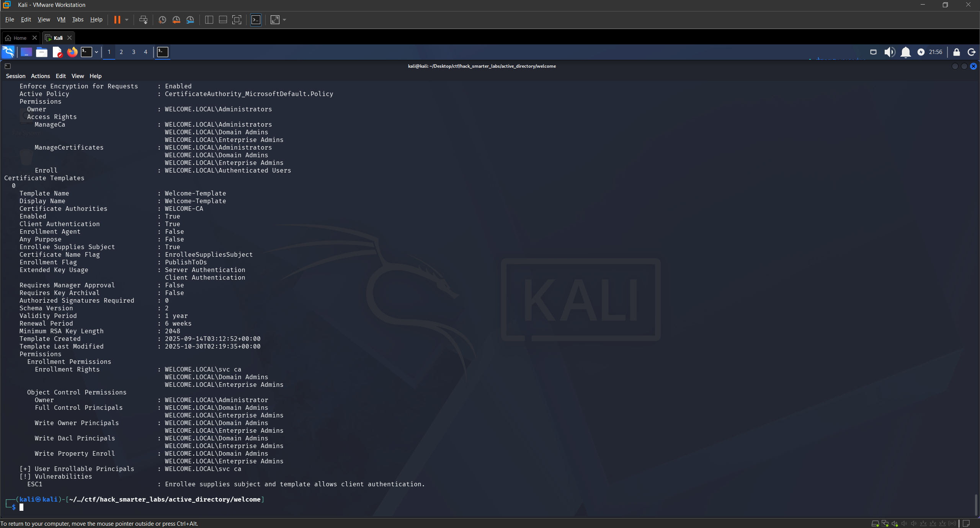Image resolution: width=980 pixels, height=528 pixels.
Task: Open the VMware Help menu
Action: pos(96,20)
